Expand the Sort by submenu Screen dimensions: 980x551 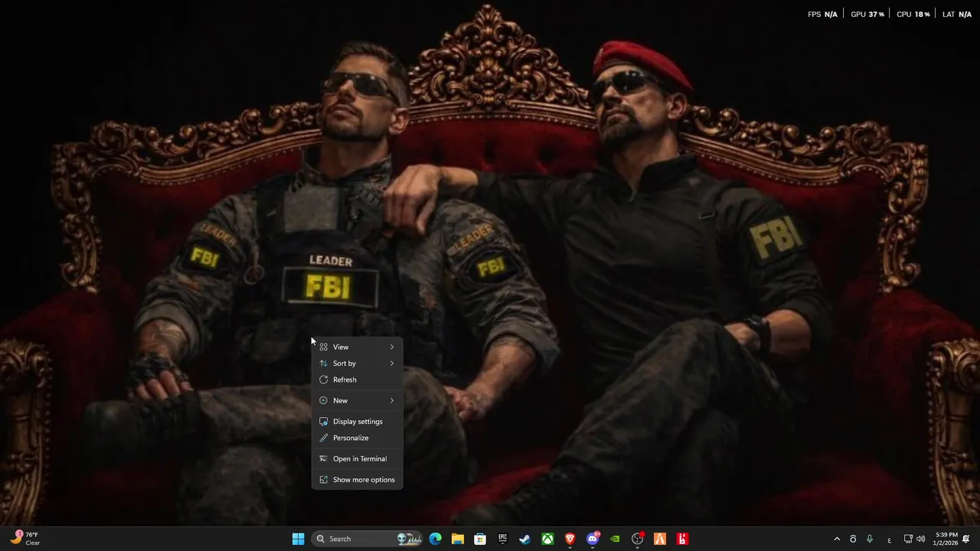click(357, 364)
